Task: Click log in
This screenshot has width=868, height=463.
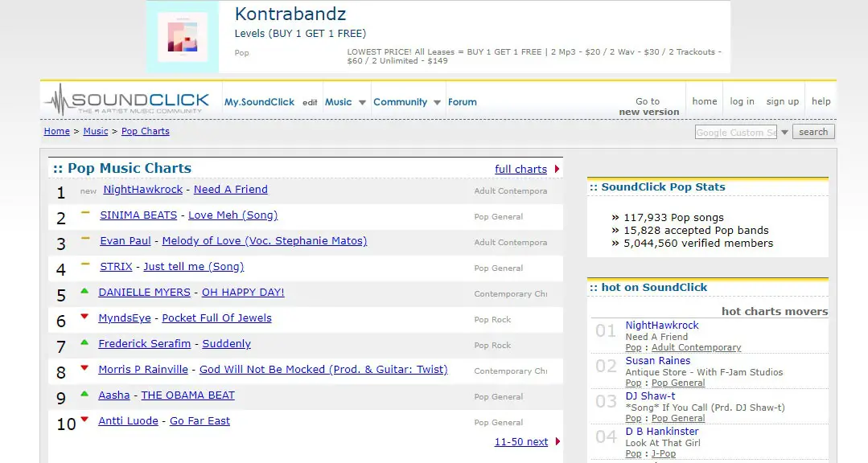Action: (742, 101)
